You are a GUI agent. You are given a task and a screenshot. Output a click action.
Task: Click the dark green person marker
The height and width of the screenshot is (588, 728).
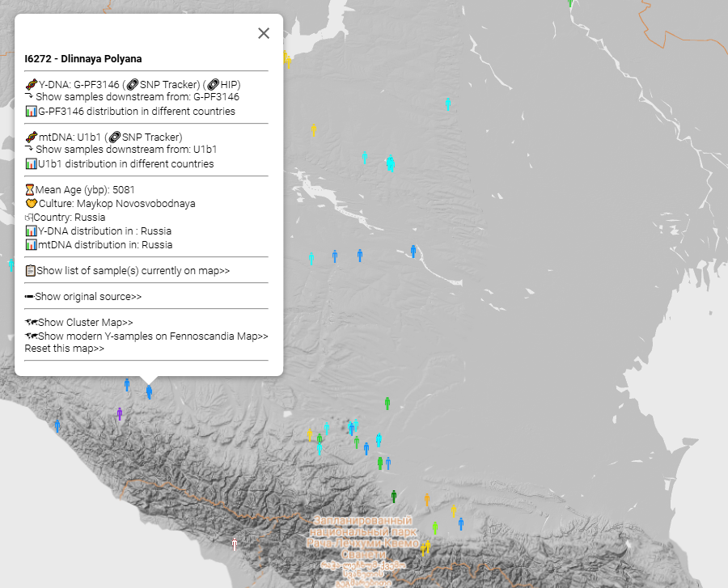[x=394, y=496]
